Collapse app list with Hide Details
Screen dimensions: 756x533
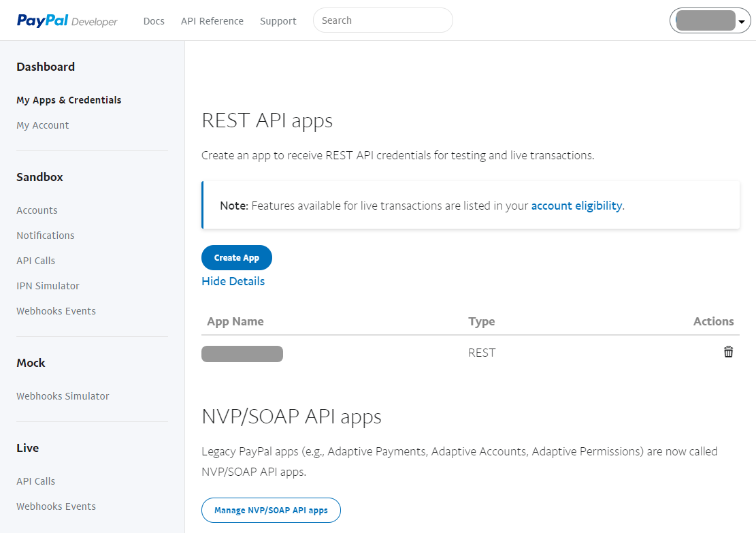(233, 281)
